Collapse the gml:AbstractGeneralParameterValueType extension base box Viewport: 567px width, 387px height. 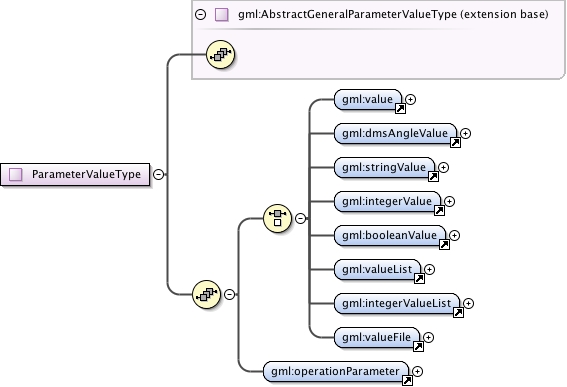(x=200, y=14)
